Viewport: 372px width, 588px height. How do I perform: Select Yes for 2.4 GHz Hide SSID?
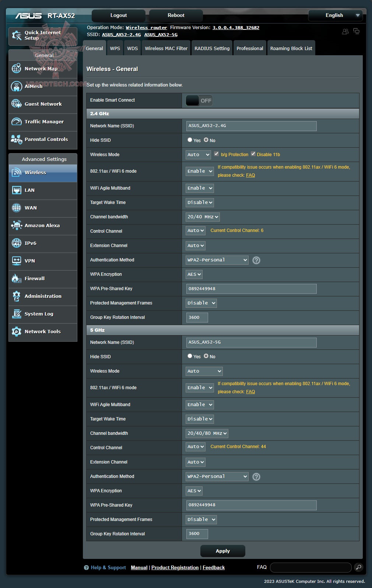click(x=190, y=140)
